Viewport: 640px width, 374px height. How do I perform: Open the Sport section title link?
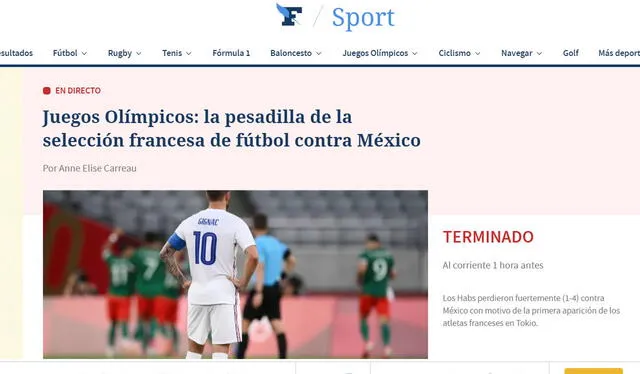click(363, 18)
